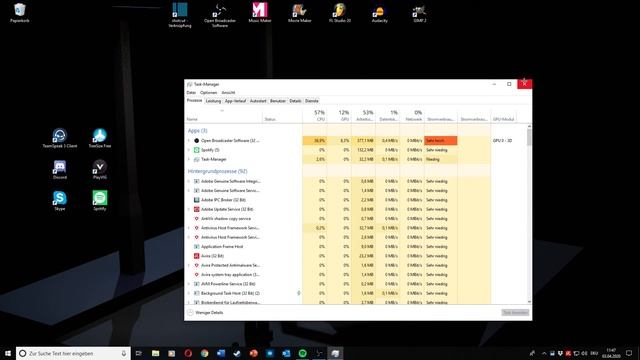This screenshot has width=640, height=360.
Task: Switch to the Benutzer tab
Action: (278, 101)
